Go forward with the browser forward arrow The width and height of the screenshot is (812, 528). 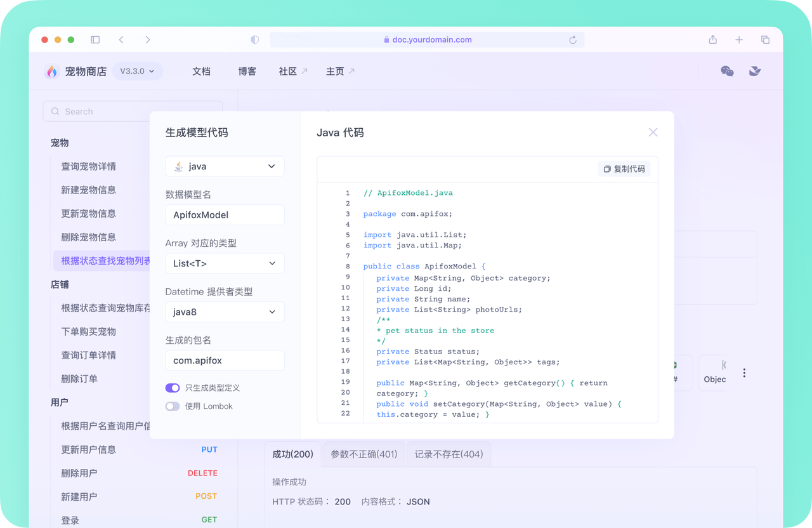pos(148,39)
